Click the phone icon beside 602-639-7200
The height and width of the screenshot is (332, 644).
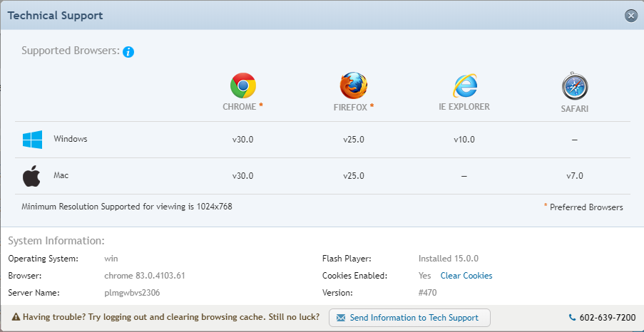tap(572, 317)
